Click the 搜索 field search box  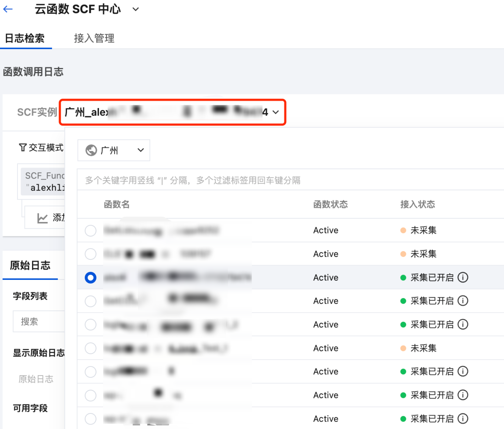(39, 322)
